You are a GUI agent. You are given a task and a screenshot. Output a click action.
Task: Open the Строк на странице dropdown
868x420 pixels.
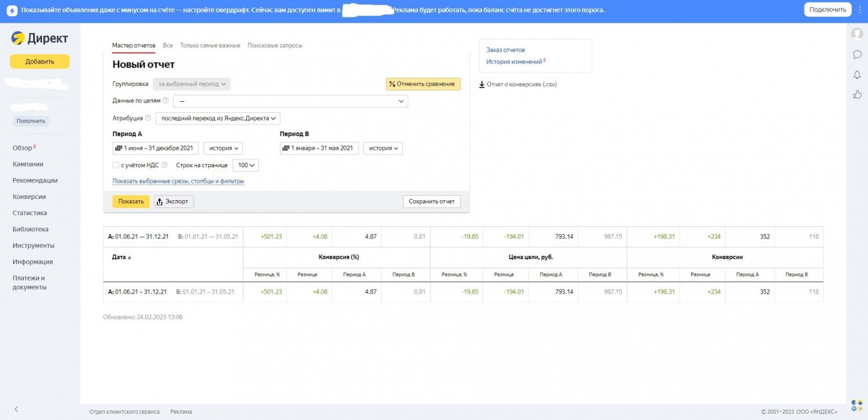(246, 165)
